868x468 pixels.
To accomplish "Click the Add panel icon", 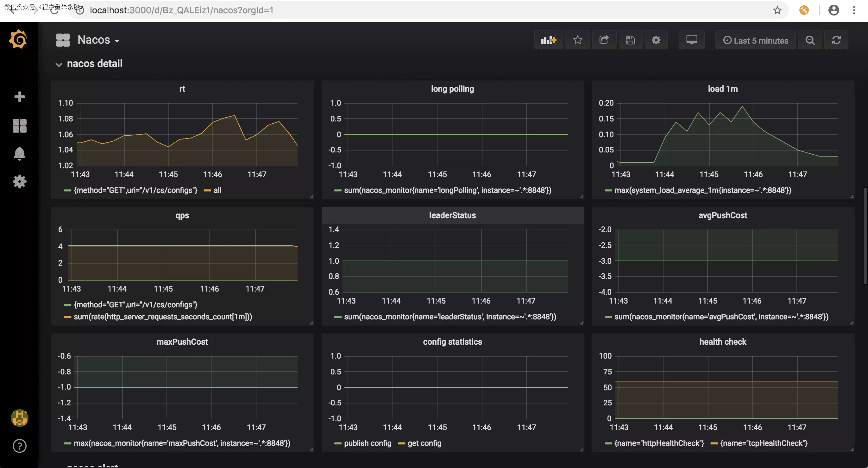I will [548, 40].
